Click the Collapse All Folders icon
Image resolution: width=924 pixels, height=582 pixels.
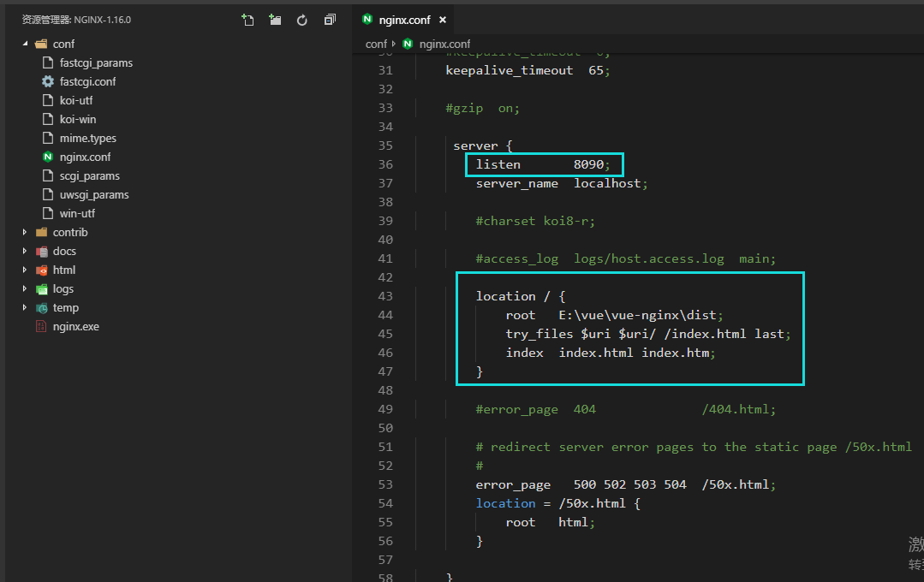[330, 20]
